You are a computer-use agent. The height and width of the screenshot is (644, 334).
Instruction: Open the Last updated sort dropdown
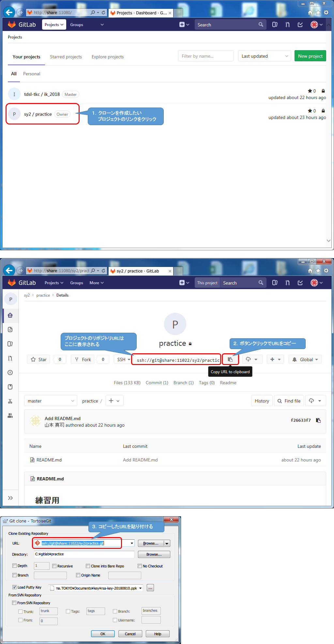(x=264, y=56)
